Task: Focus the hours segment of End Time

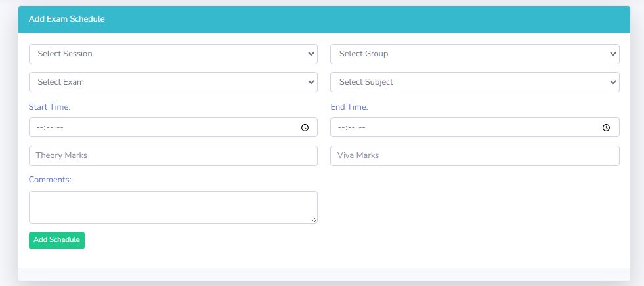Action: [x=341, y=128]
